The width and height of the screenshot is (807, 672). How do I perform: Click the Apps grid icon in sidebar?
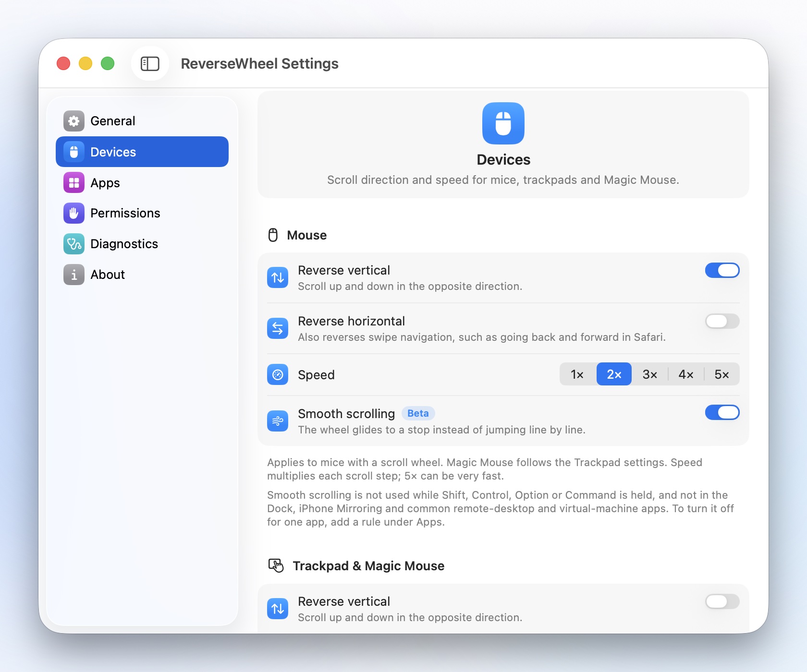coord(74,182)
